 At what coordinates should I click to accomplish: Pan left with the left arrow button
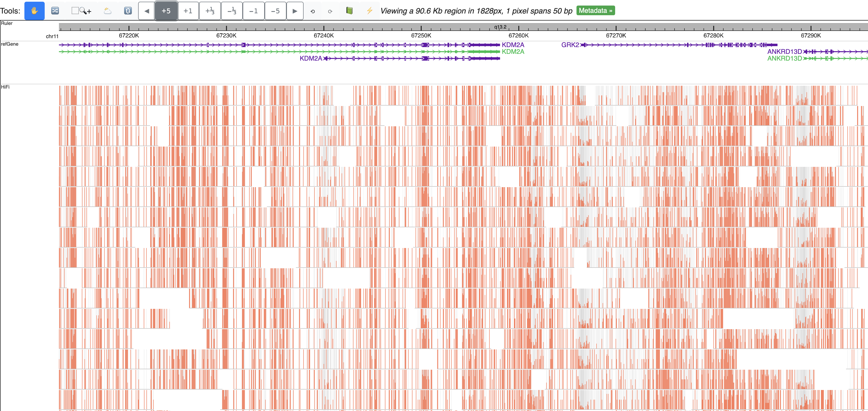pos(147,11)
